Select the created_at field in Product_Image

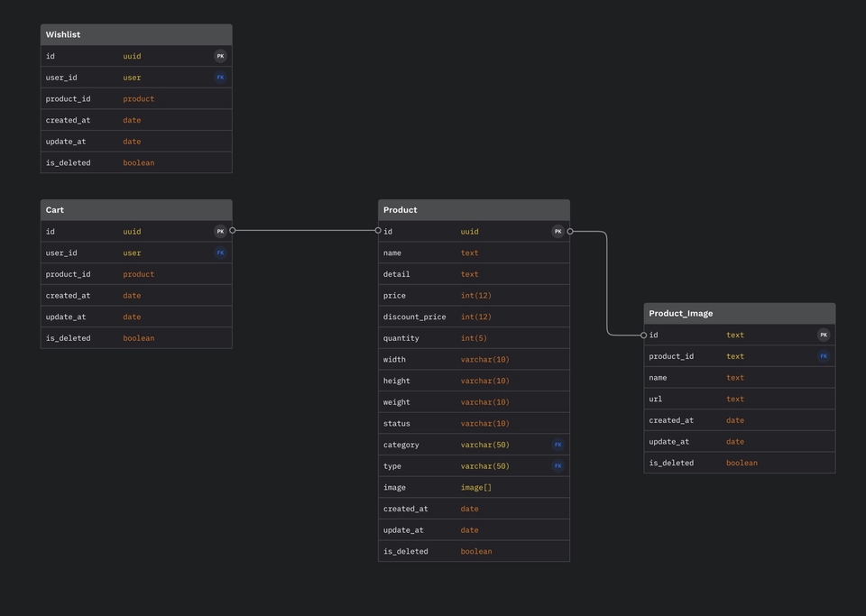pyautogui.click(x=740, y=420)
